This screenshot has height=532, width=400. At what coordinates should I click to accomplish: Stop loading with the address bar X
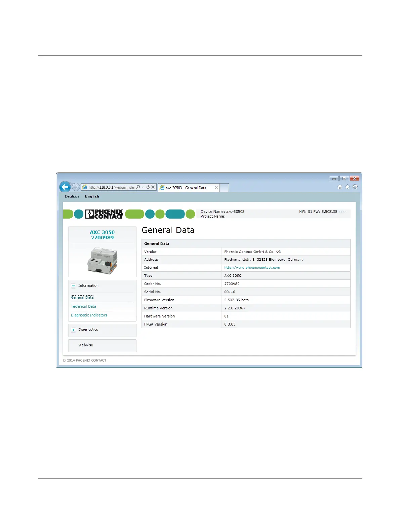153,187
